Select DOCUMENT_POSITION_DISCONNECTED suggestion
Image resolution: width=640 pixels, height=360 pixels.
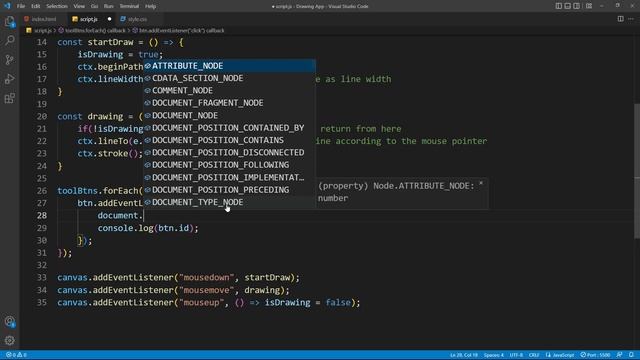[229, 152]
